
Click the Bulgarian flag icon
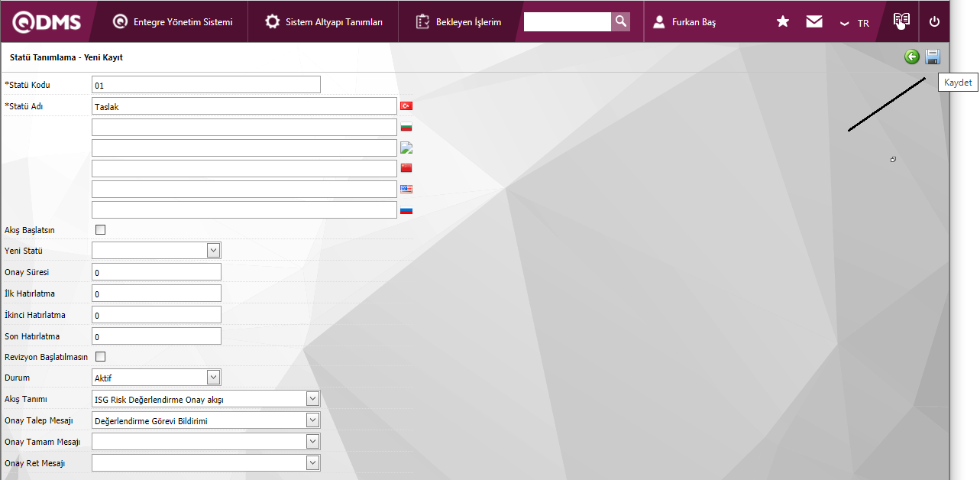406,127
